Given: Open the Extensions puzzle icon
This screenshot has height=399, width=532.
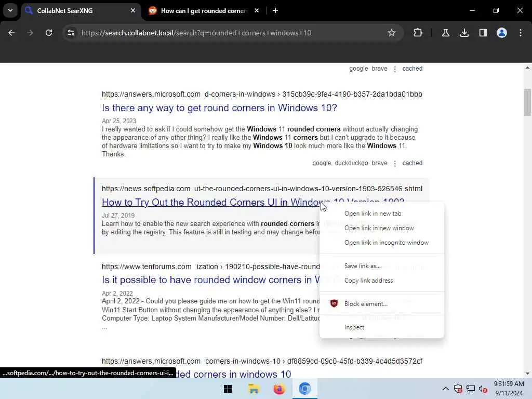Looking at the screenshot, I should pos(418,33).
